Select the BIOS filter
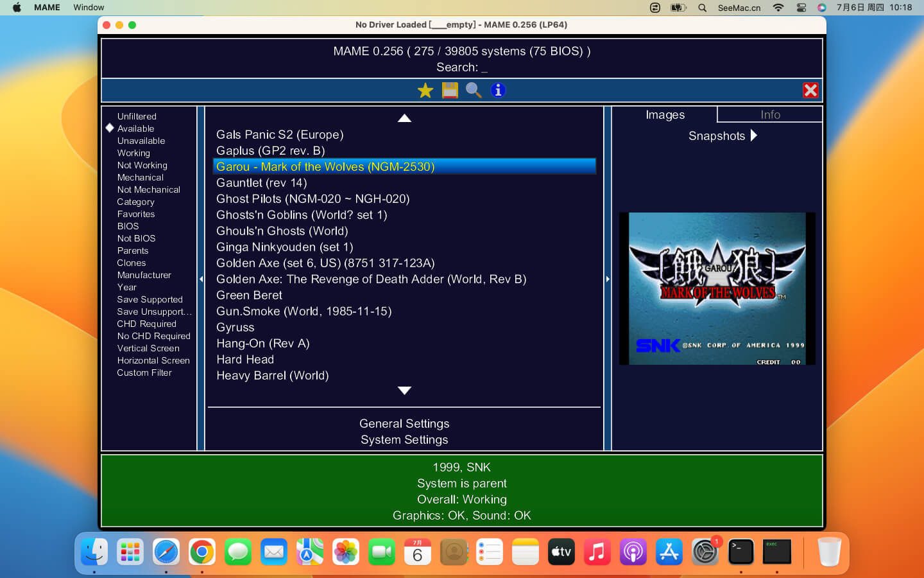This screenshot has height=578, width=924. coord(128,226)
